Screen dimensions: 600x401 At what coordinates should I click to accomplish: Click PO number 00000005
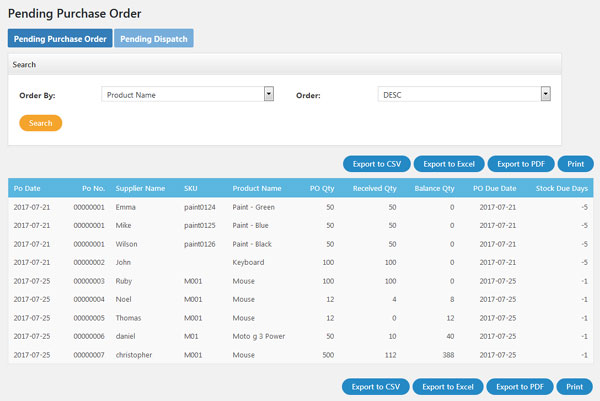click(89, 318)
